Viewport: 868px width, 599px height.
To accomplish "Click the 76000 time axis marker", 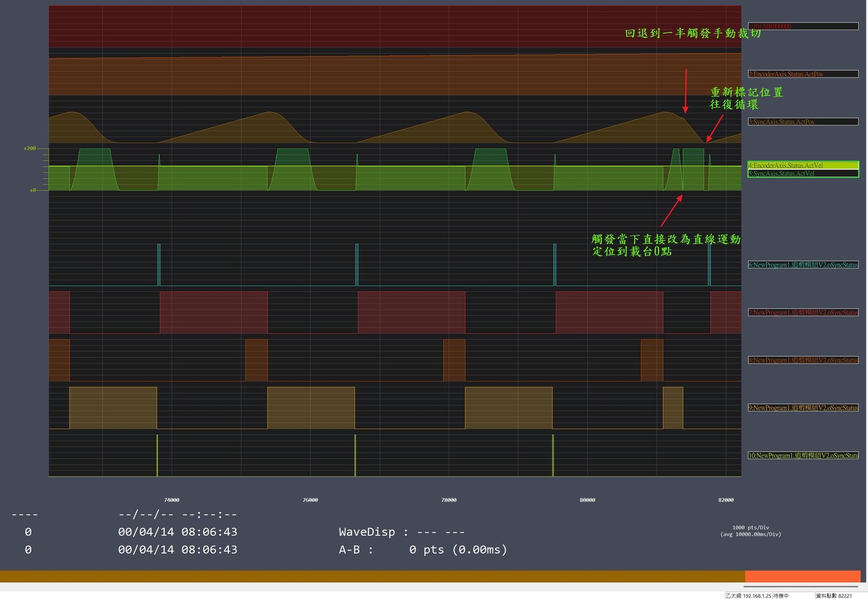I will (310, 500).
